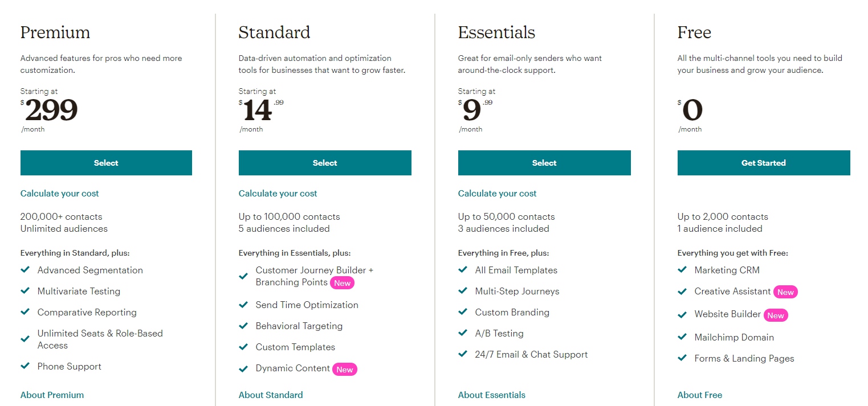868x406 pixels.
Task: Open Calculate your cost under Premium
Action: click(60, 194)
